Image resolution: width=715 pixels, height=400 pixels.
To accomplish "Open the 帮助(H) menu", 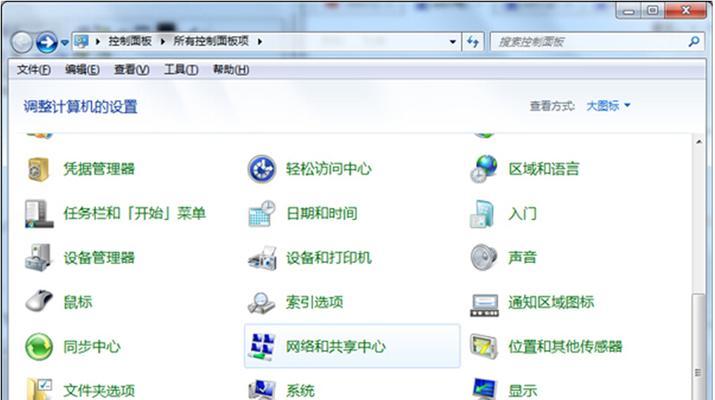I will pyautogui.click(x=231, y=70).
